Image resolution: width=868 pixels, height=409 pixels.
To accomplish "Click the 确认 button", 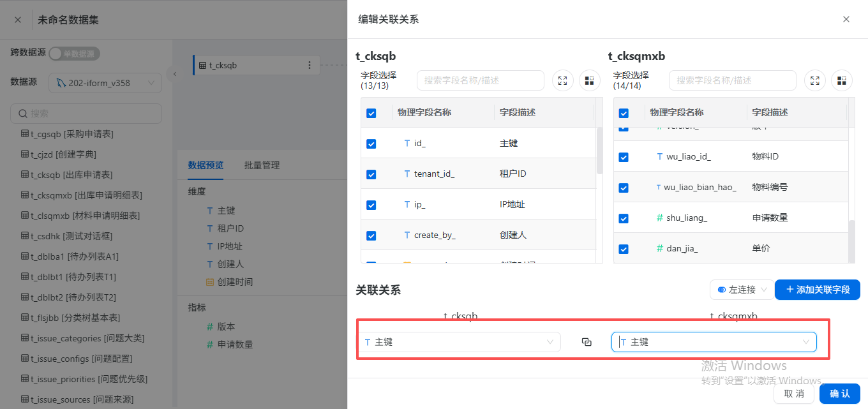I will point(840,394).
